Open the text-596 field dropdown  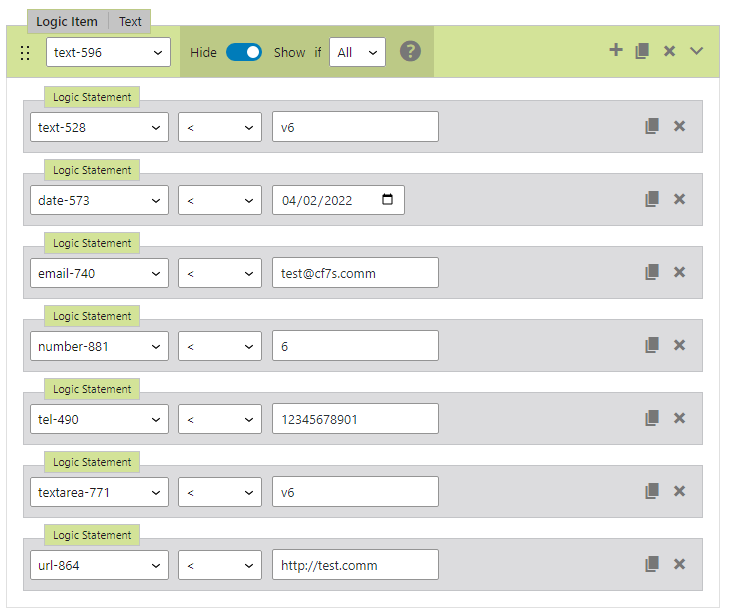(x=108, y=52)
